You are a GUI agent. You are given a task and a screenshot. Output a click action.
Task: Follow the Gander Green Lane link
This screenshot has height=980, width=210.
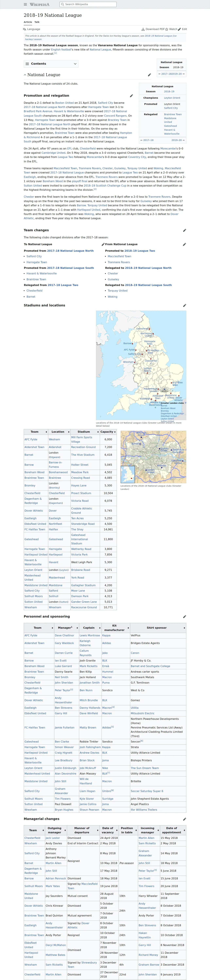click(84, 602)
